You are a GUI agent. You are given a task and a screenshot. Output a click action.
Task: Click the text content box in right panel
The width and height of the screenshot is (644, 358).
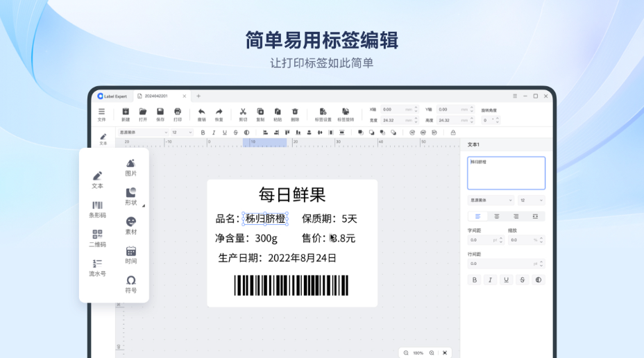[x=507, y=173]
